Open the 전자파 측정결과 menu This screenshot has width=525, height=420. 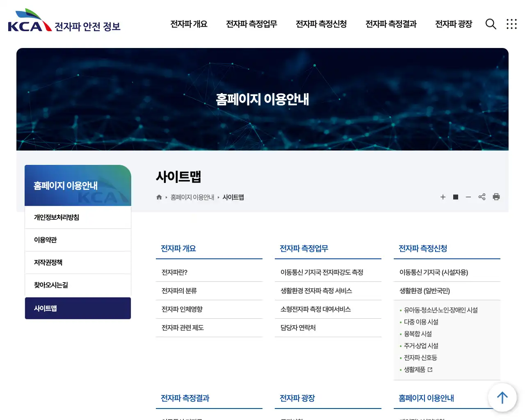390,24
